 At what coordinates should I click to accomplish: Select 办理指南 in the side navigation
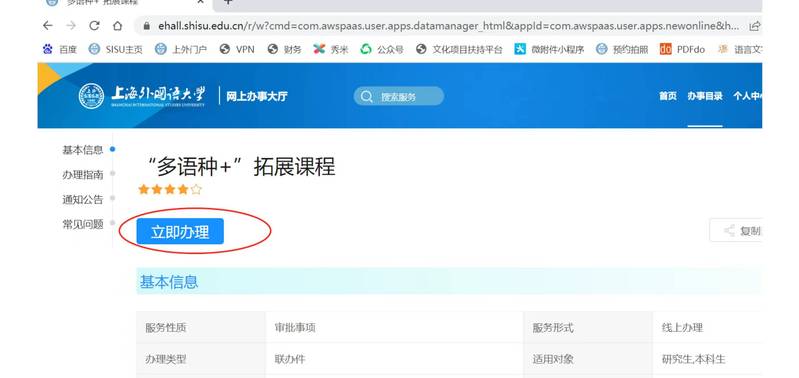click(x=83, y=175)
